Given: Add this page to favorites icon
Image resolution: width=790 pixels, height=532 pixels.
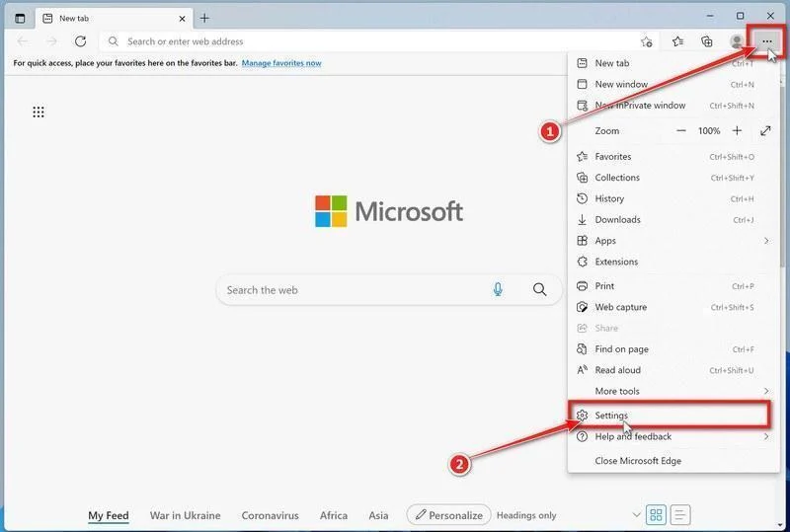Looking at the screenshot, I should tap(647, 41).
